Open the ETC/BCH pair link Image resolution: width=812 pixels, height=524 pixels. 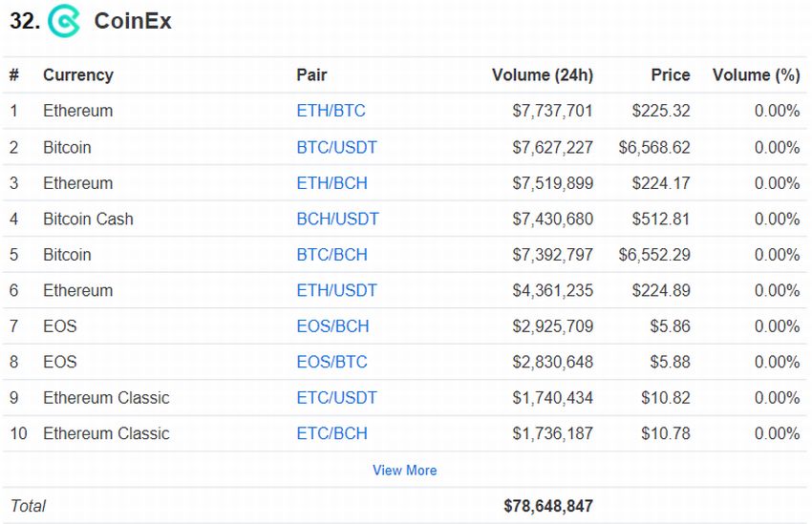coord(331,433)
